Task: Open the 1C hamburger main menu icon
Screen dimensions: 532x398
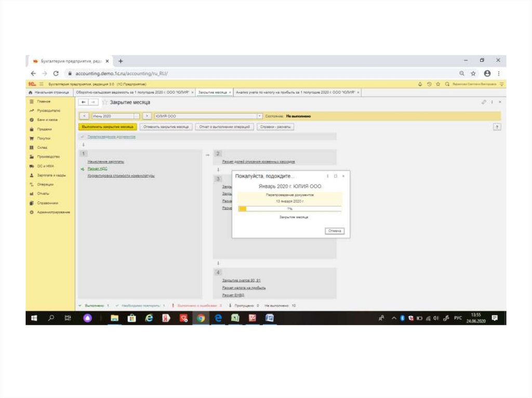Action: click(x=41, y=84)
